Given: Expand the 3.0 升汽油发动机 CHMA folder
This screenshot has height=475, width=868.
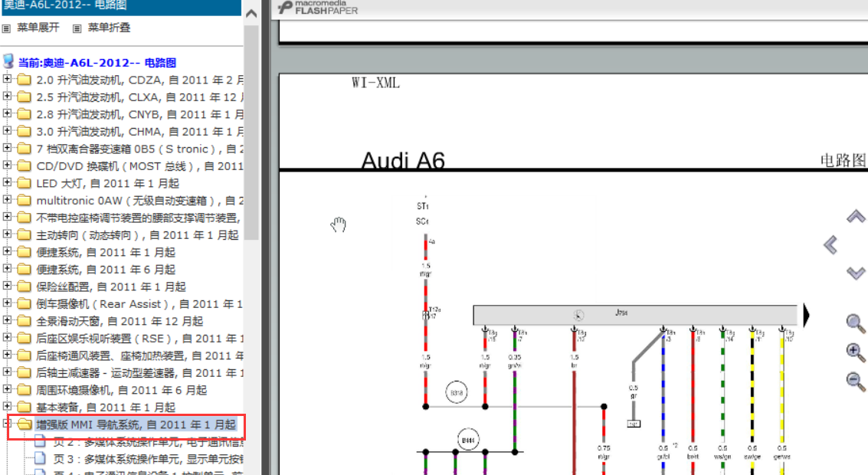Looking at the screenshot, I should click(7, 131).
